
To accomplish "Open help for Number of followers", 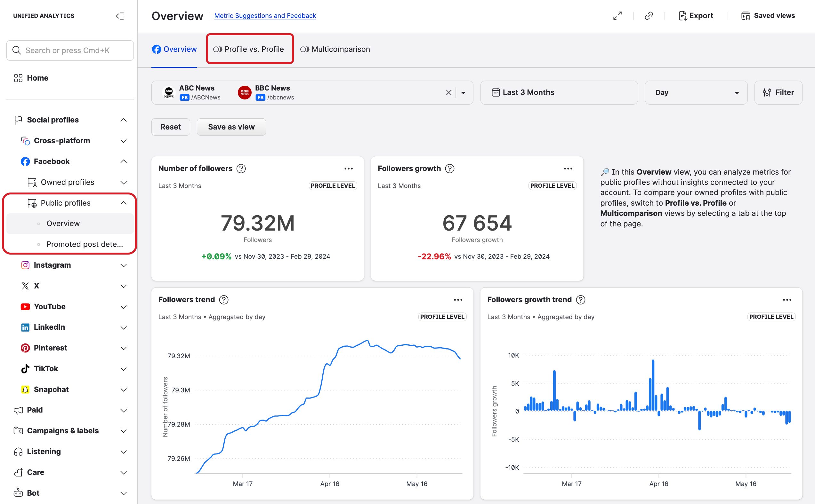I will pyautogui.click(x=241, y=169).
